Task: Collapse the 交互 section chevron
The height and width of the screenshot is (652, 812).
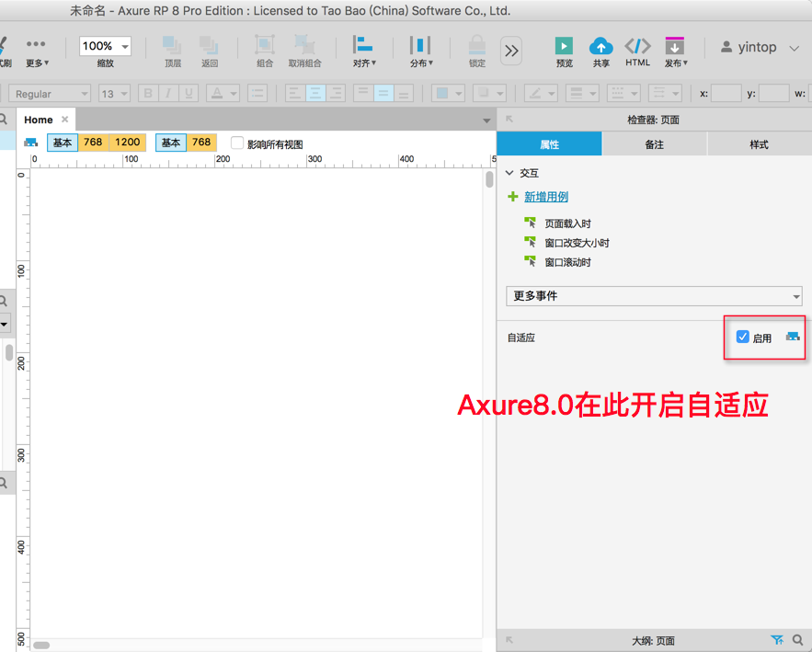Action: [509, 173]
